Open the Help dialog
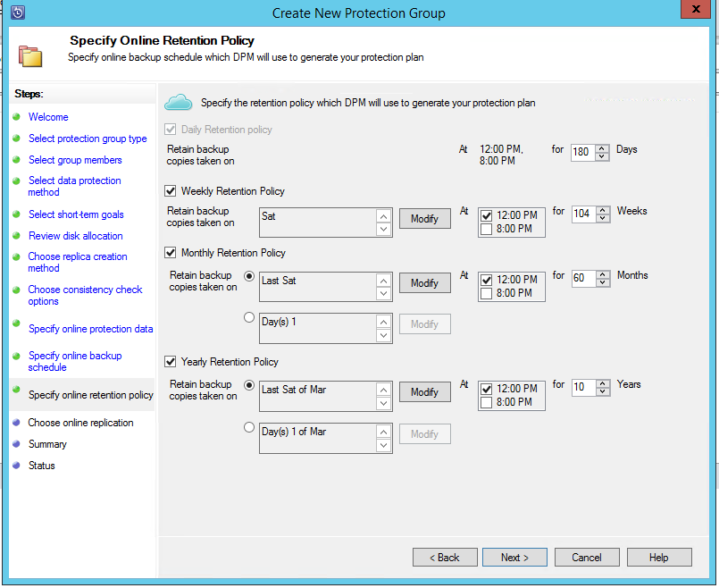The height and width of the screenshot is (588, 719). tap(659, 557)
